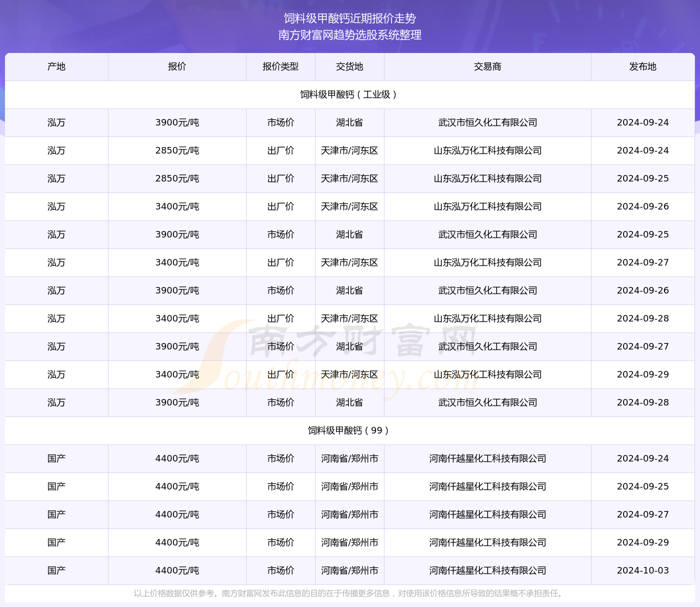
Task: Click 3400元/吨 in the 山东泓万 2024-09-28 row
Action: pos(177,318)
